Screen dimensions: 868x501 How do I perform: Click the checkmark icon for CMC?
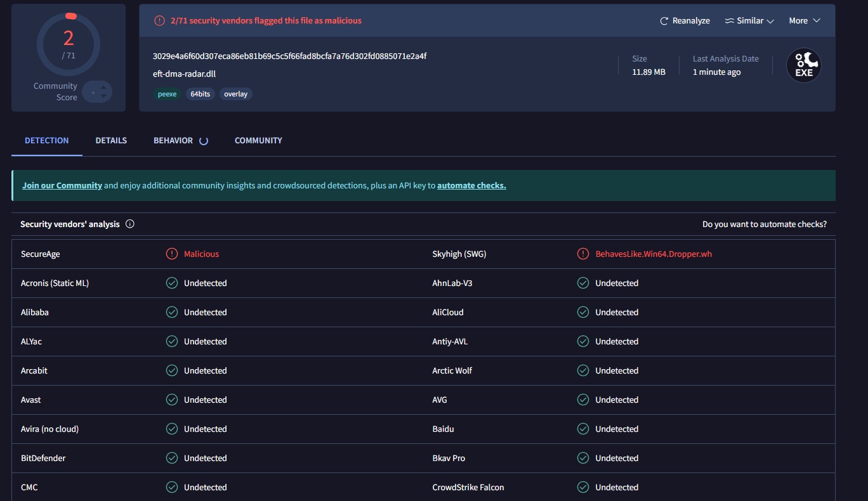171,487
